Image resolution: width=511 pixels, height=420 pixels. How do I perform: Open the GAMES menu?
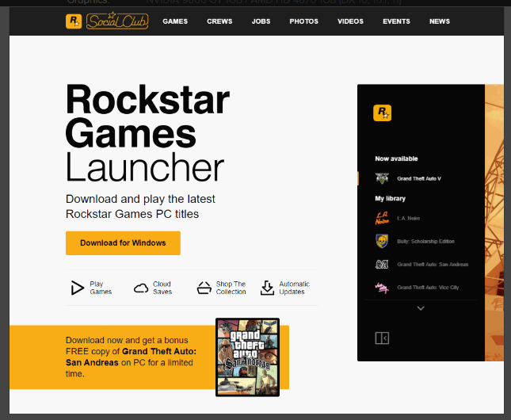pos(175,21)
